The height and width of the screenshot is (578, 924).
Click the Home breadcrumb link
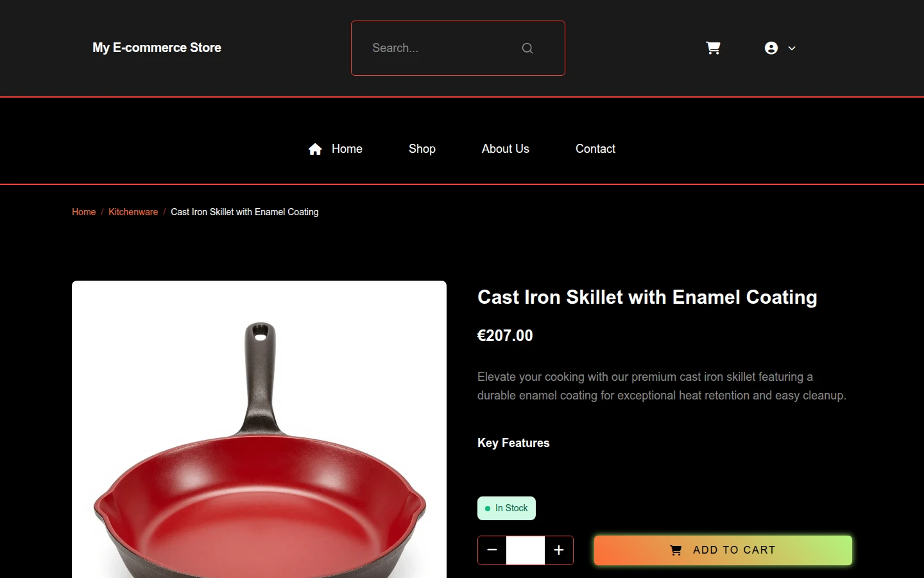[83, 212]
